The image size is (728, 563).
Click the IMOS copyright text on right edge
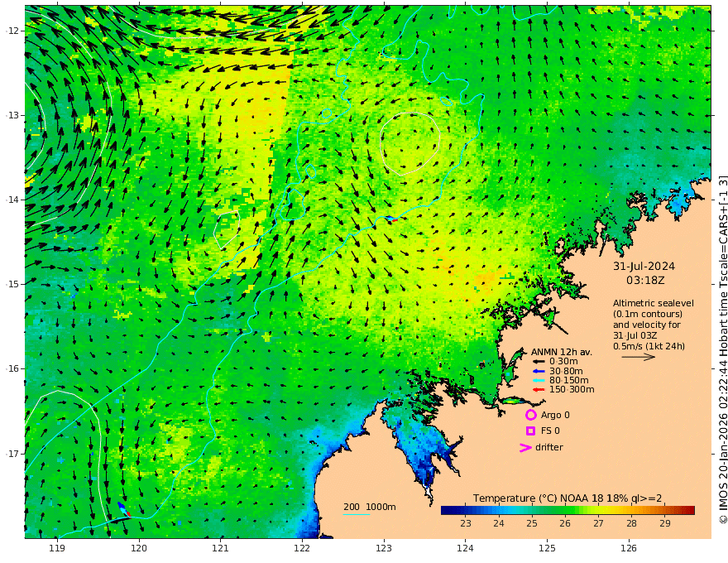click(723, 349)
